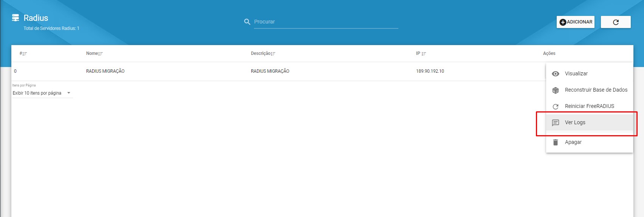Click the message icon beside Ver Logs

coord(556,123)
